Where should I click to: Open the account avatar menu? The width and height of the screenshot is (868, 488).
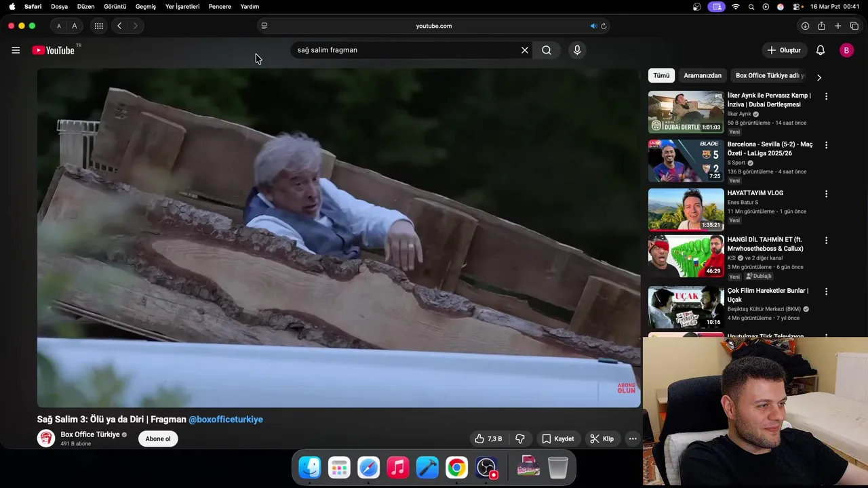(846, 50)
